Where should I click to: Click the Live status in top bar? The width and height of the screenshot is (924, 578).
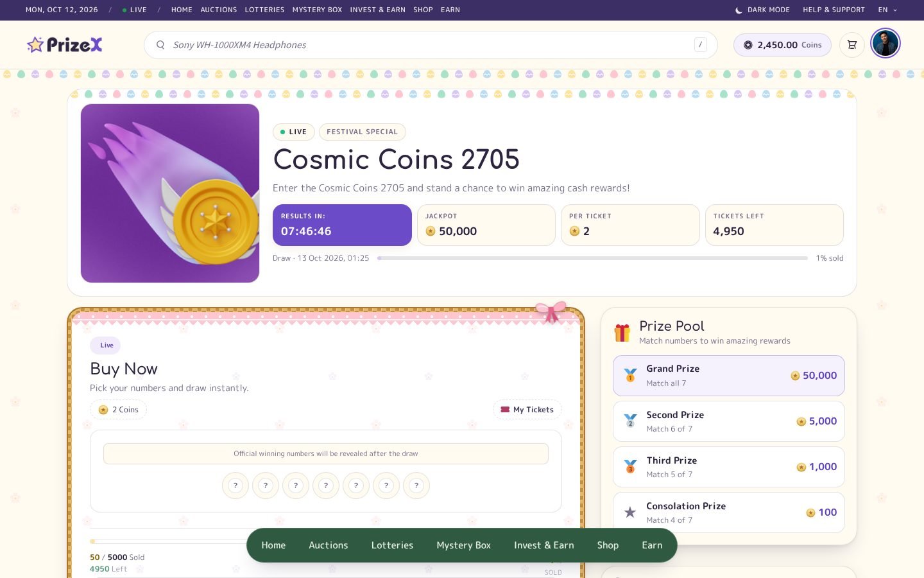pos(135,10)
